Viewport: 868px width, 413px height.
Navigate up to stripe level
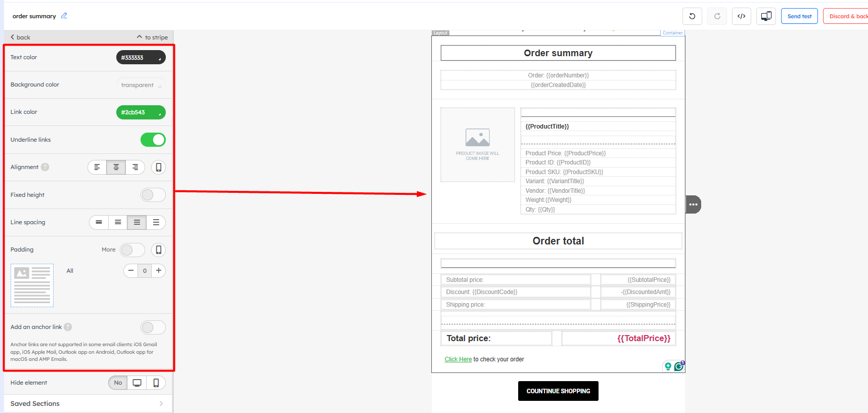(152, 37)
